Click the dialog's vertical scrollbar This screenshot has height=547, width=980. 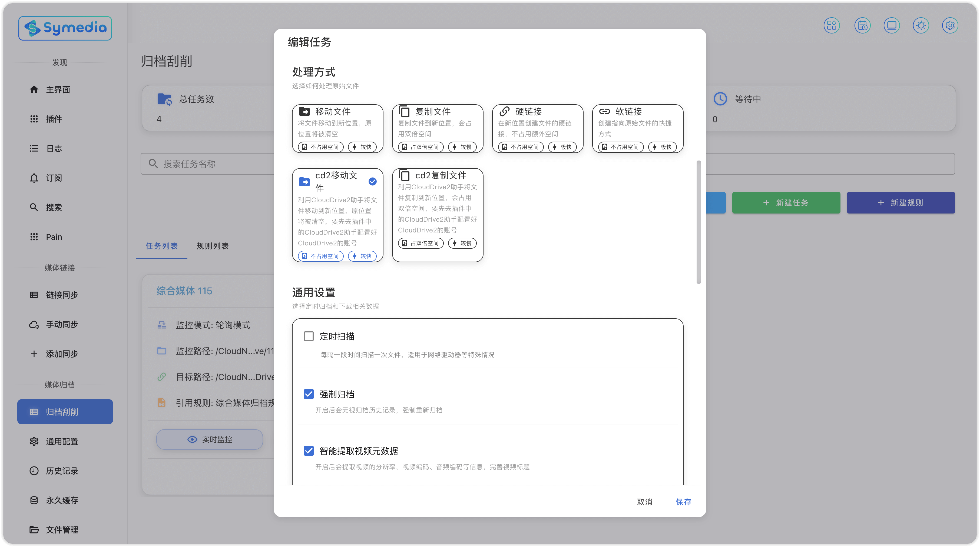(698, 222)
